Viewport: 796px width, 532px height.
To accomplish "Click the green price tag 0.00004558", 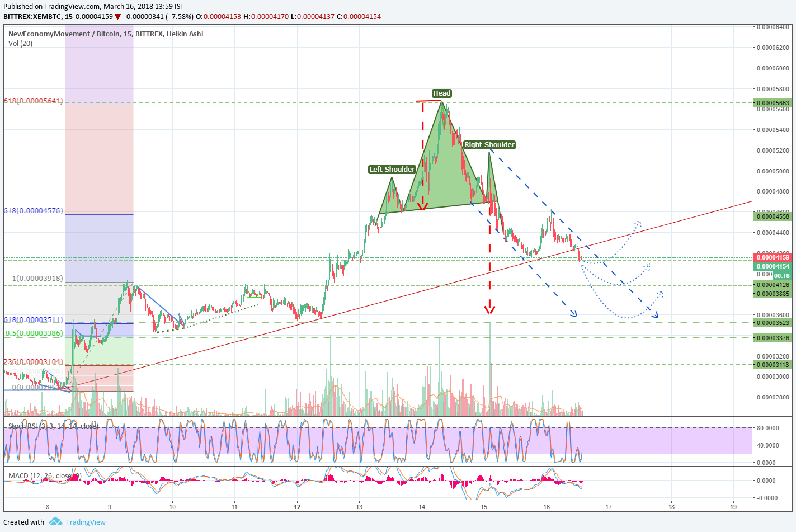I will 773,216.
